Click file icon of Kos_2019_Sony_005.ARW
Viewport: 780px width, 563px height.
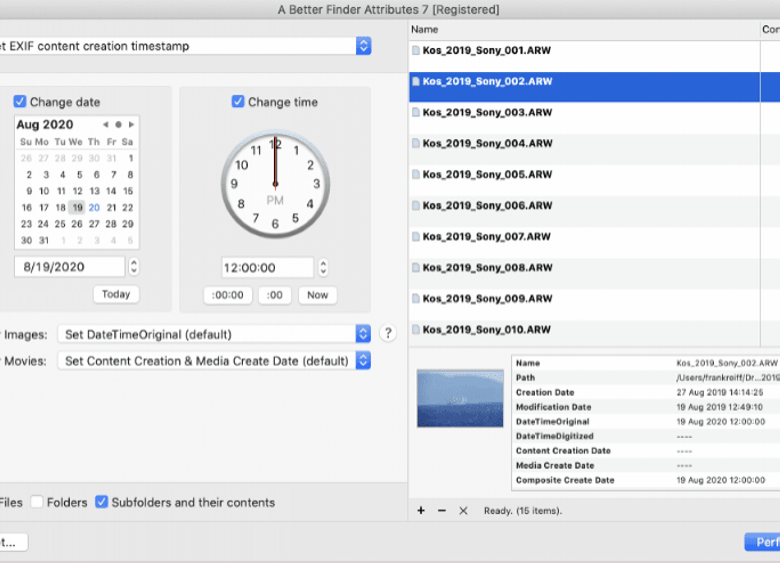pyautogui.click(x=416, y=174)
